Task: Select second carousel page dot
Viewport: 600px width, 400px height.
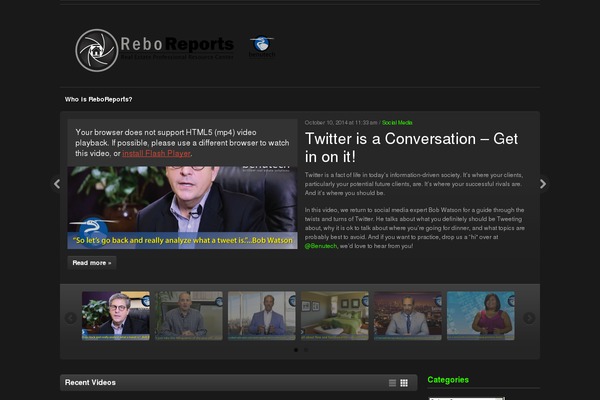Action: pos(306,350)
